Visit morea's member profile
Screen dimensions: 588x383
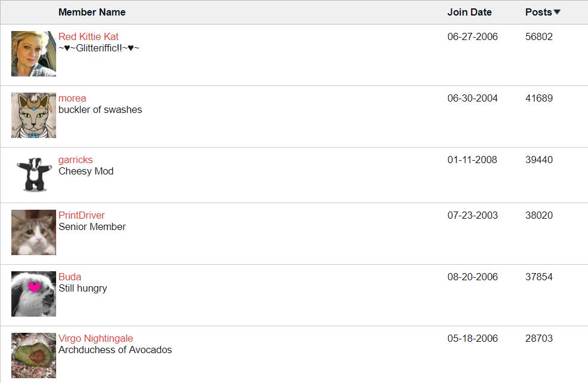72,98
